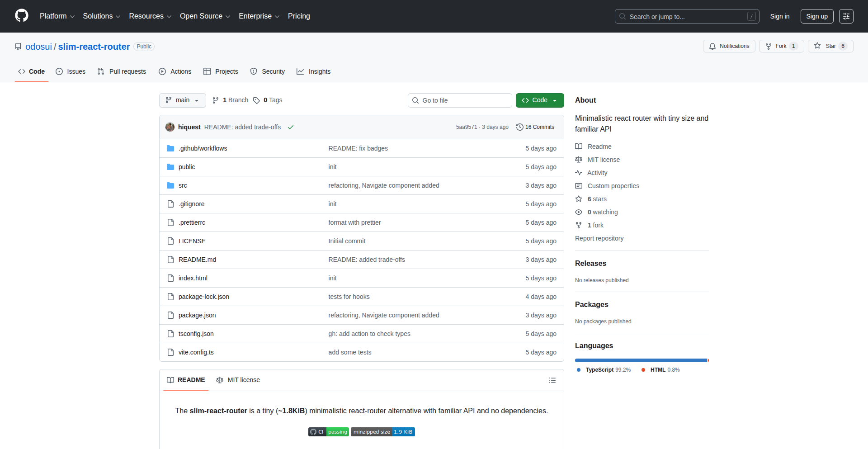Click the minzipped size badge
868x449 pixels.
[x=383, y=432]
